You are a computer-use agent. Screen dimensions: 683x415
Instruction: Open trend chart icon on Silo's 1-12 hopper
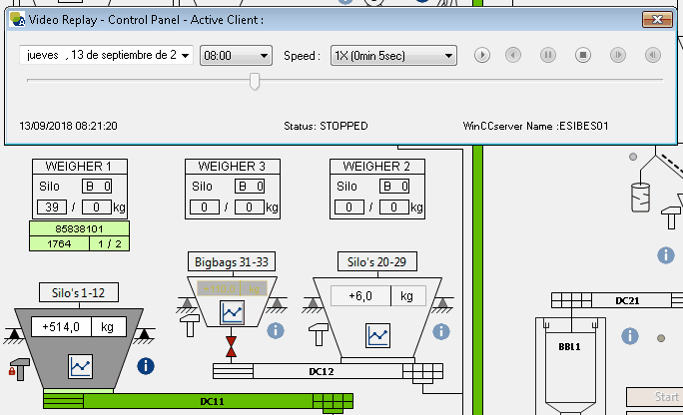coord(79,367)
